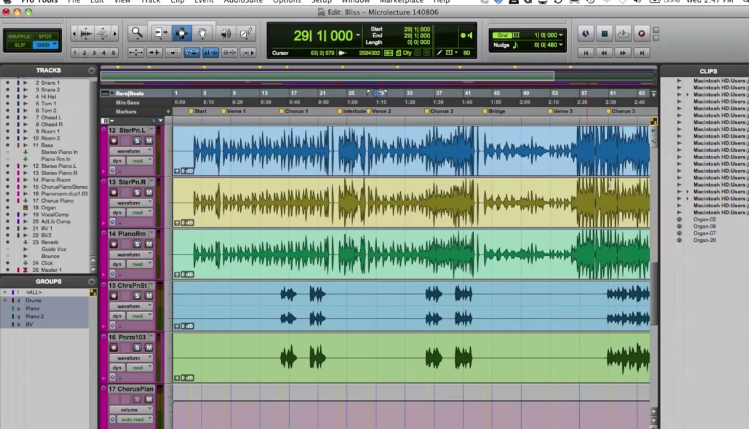Click the Universe overview strip
The height and width of the screenshot is (429, 749).
[x=378, y=76]
